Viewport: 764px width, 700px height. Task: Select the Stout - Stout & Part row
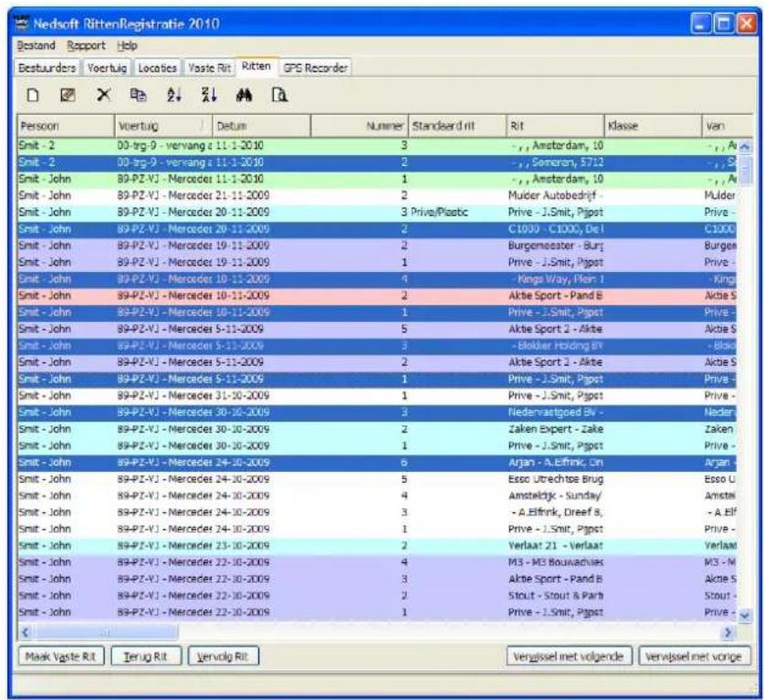pyautogui.click(x=378, y=595)
